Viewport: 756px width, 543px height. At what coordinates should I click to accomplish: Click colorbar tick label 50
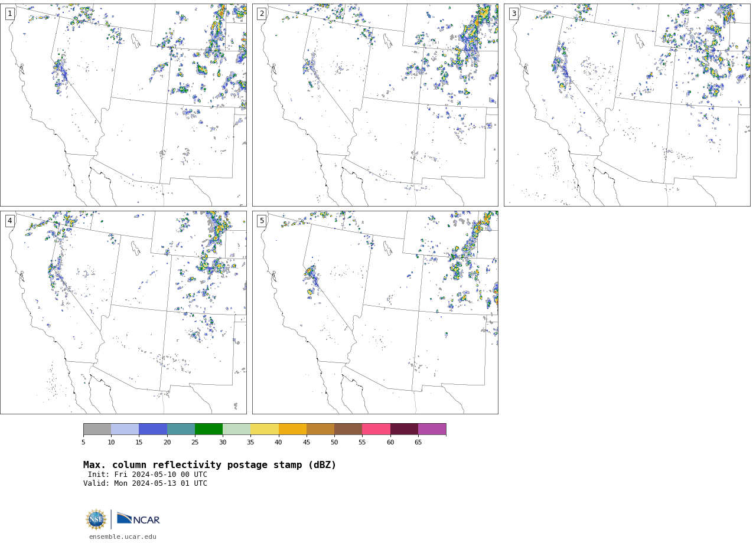point(334,443)
